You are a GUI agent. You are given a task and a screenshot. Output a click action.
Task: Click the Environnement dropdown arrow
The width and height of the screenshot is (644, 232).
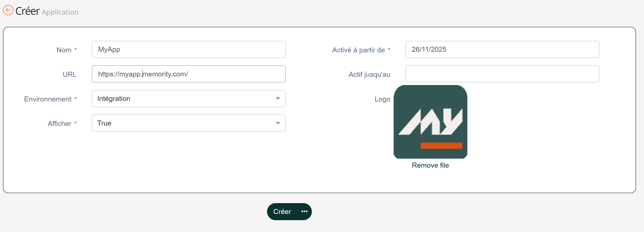coord(277,98)
